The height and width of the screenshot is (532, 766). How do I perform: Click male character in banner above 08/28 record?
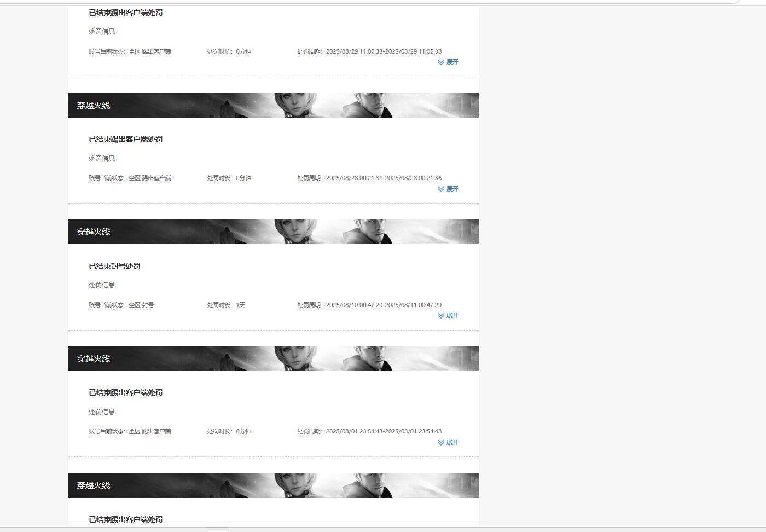point(372,105)
